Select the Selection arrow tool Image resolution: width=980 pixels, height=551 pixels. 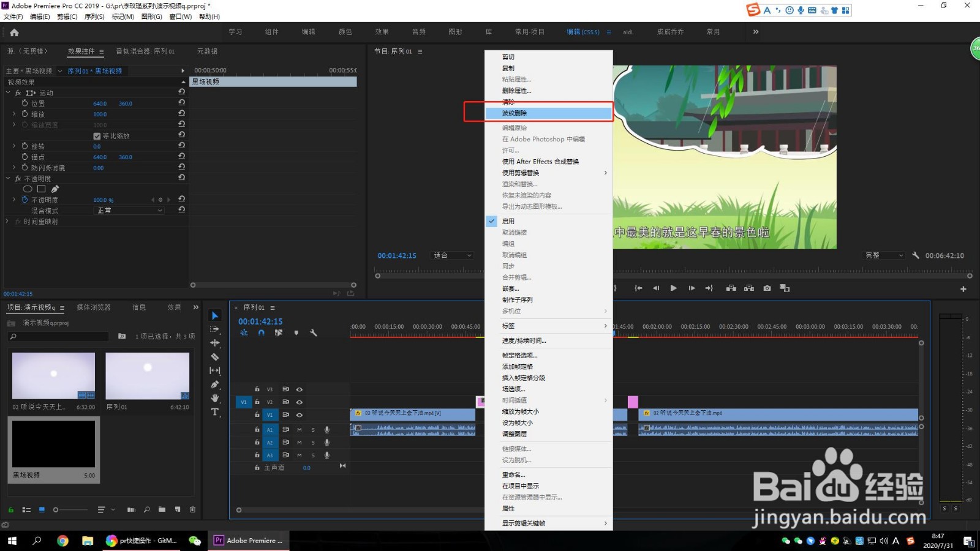pos(215,315)
